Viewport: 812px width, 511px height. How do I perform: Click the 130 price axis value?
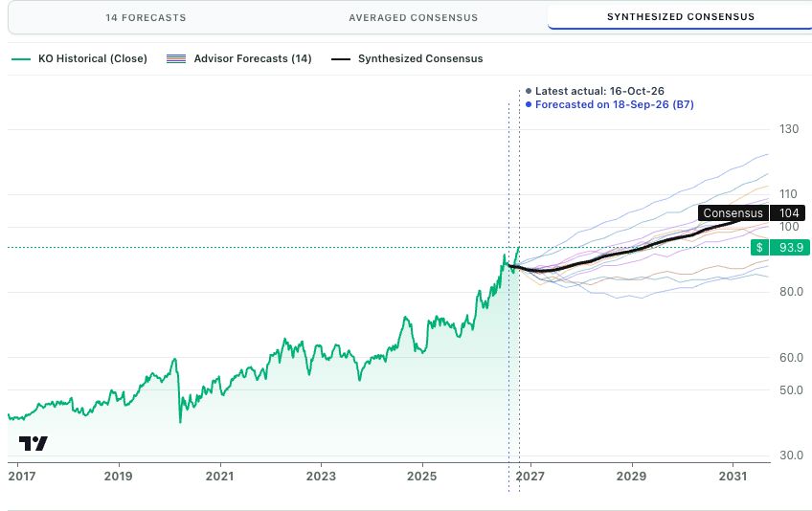click(789, 129)
